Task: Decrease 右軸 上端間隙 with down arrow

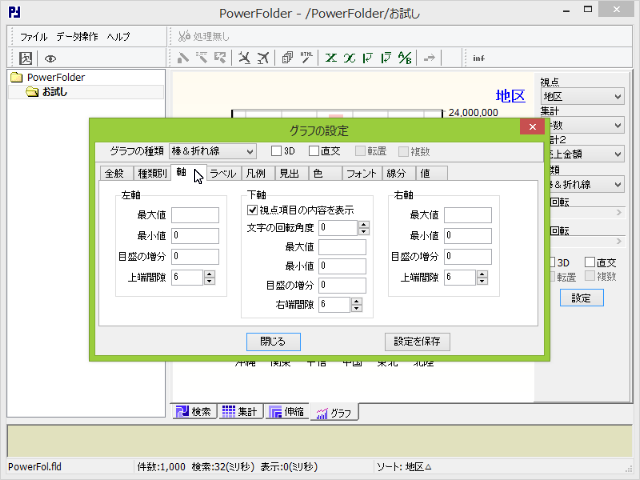Action: click(482, 281)
